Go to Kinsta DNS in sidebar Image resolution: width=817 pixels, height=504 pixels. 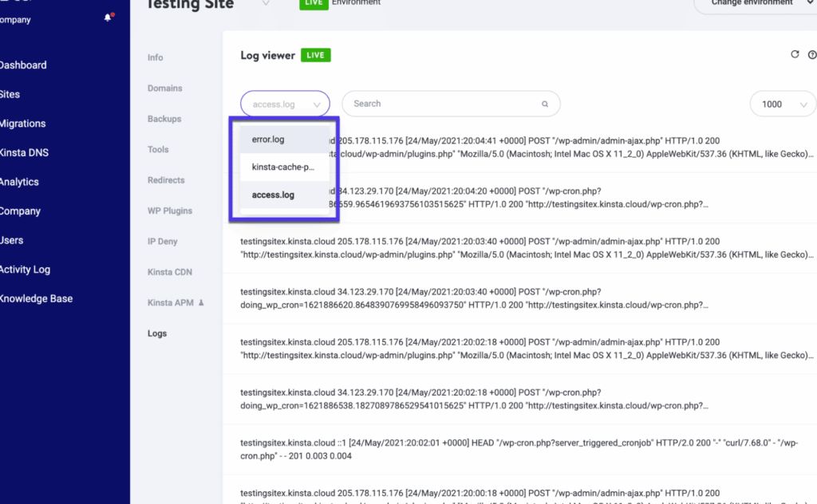24,153
